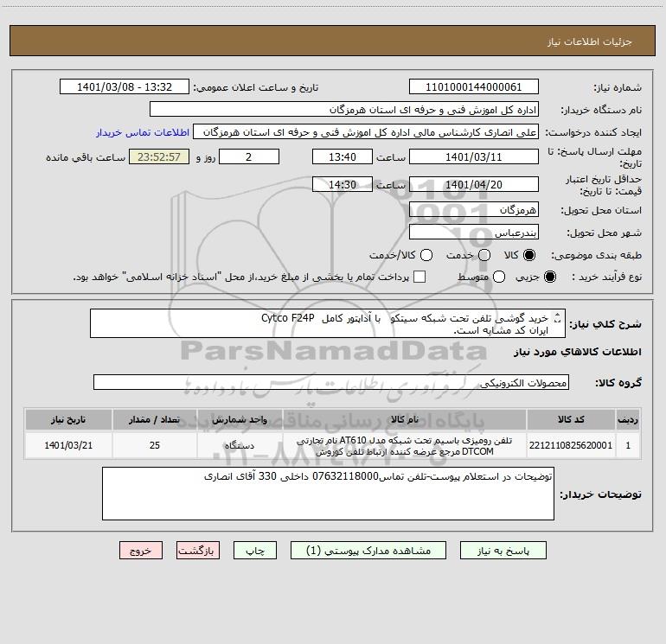Click delivery province field هرمزگان
The image size is (666, 644).
(x=474, y=210)
